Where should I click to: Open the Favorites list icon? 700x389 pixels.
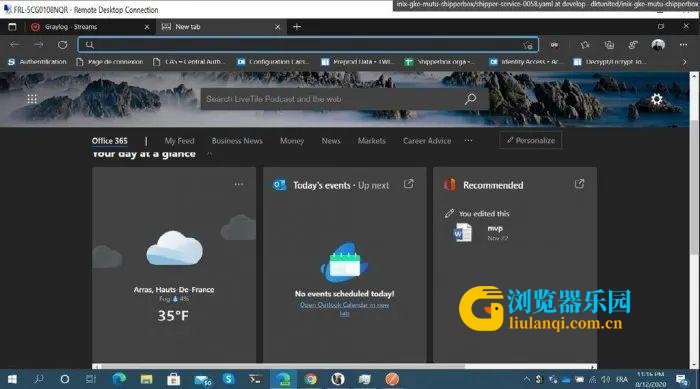click(585, 45)
